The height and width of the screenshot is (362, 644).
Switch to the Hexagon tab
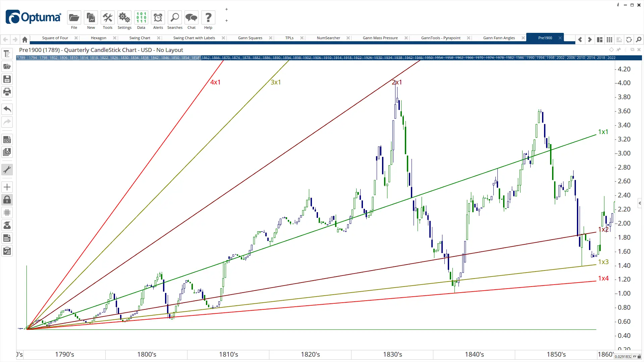98,38
